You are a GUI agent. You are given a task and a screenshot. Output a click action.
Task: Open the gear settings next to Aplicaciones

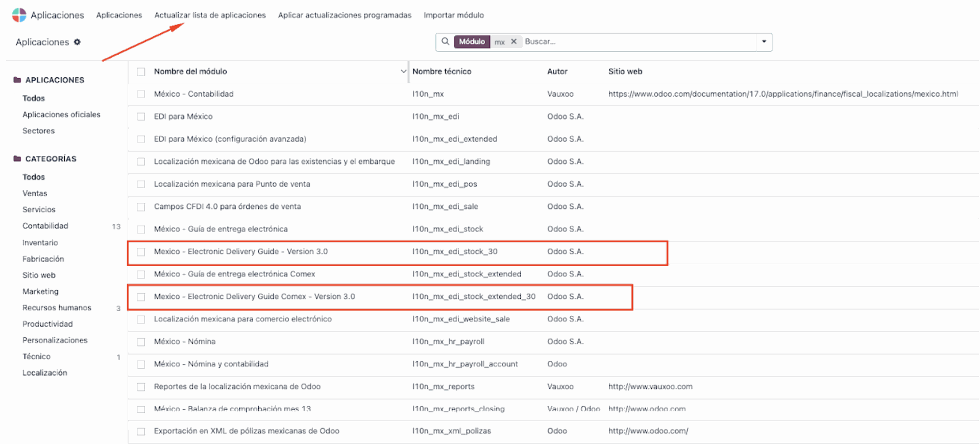click(x=77, y=42)
